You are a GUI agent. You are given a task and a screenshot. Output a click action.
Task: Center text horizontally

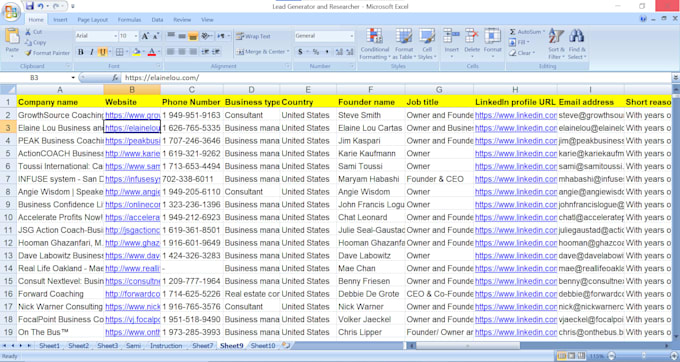(x=182, y=52)
